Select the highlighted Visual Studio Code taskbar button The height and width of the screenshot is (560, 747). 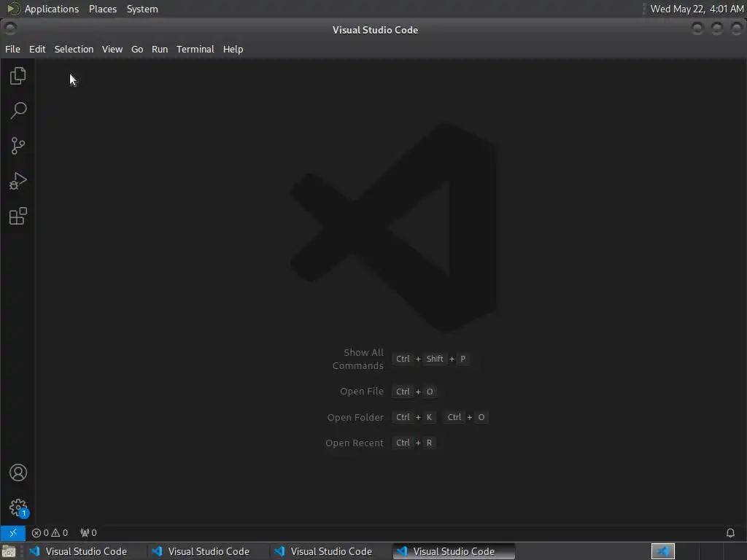click(x=454, y=551)
